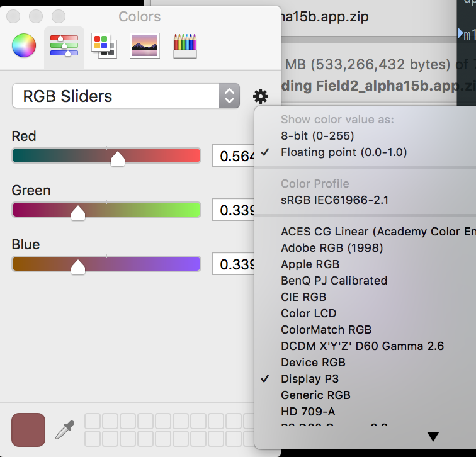Open the Color Wheel picker tab
Screen dimensions: 476x457
[x=24, y=45]
